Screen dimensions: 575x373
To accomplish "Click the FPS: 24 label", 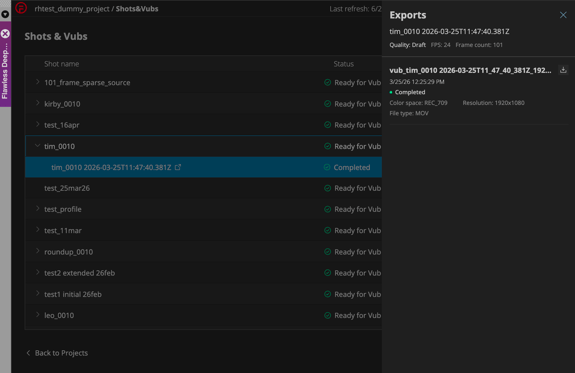I will click(x=440, y=45).
